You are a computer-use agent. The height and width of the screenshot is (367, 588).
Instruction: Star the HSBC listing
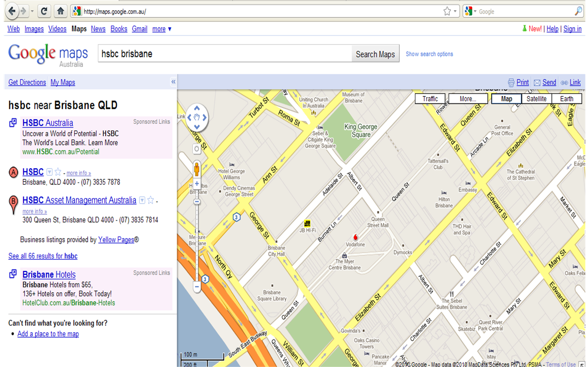click(58, 172)
